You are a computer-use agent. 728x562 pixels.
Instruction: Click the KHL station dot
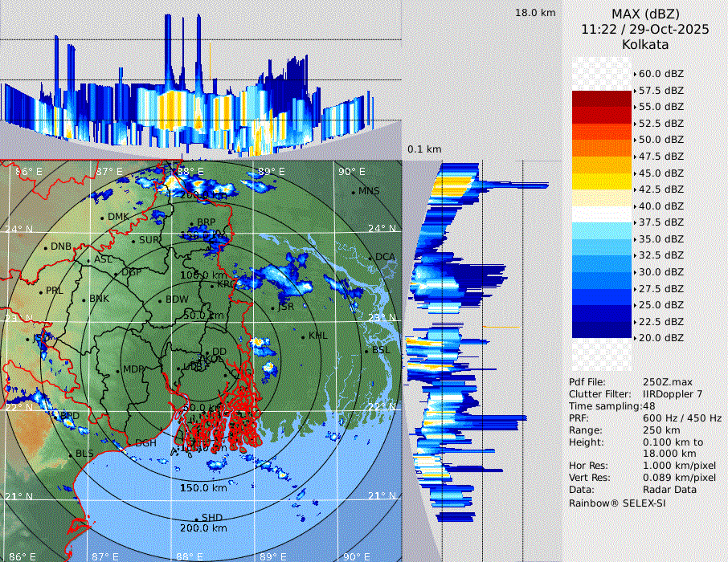[303, 336]
